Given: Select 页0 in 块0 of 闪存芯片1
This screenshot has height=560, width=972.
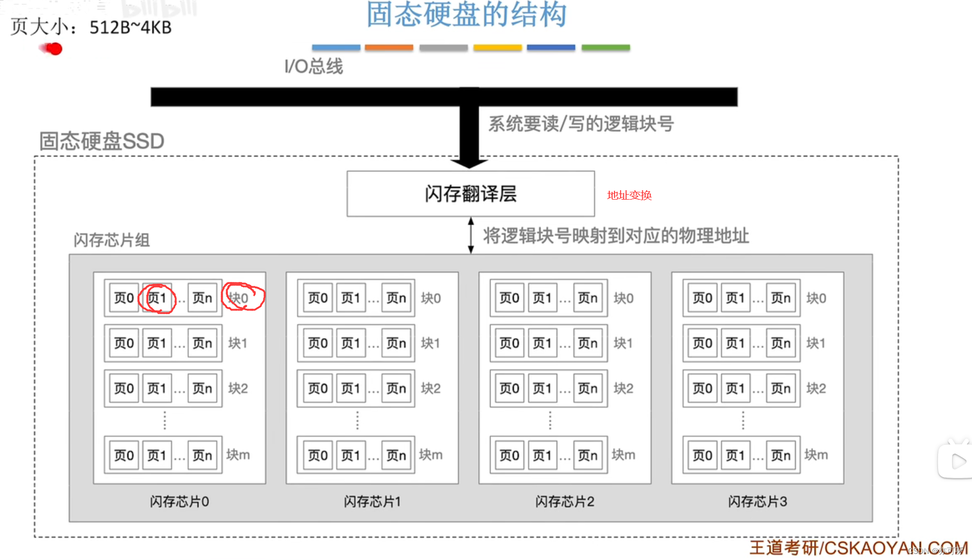Looking at the screenshot, I should coord(318,298).
